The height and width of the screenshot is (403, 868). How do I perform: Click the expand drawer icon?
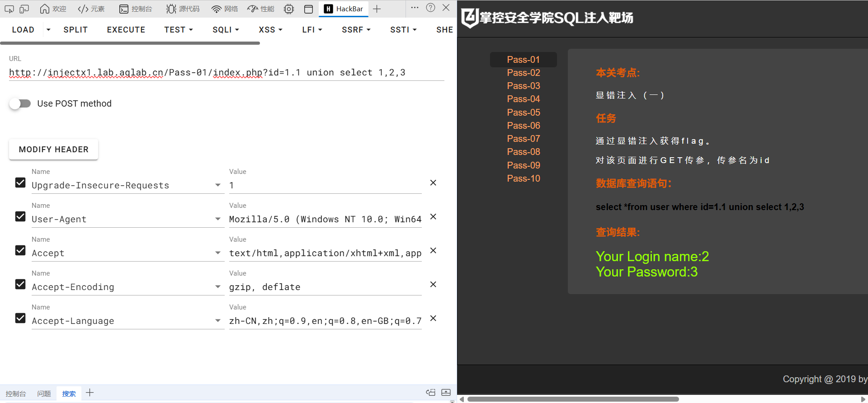(x=446, y=392)
